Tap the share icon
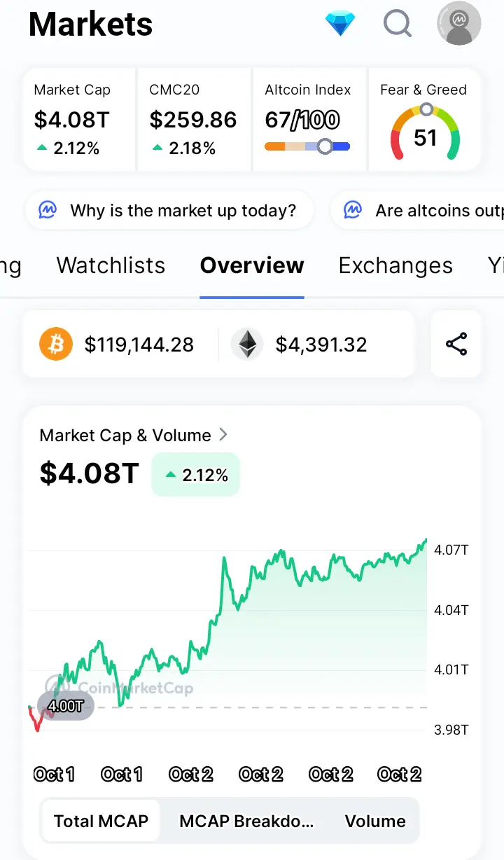This screenshot has width=504, height=860. (456, 345)
